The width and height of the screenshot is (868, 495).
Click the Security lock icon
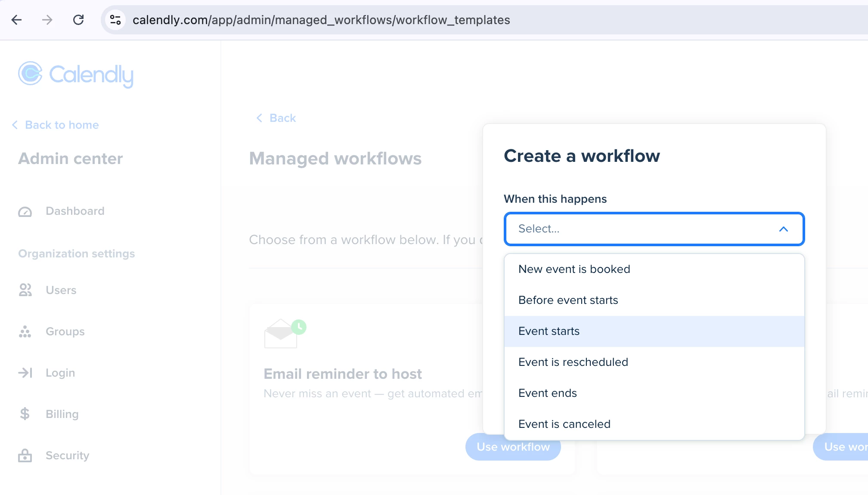click(x=25, y=455)
